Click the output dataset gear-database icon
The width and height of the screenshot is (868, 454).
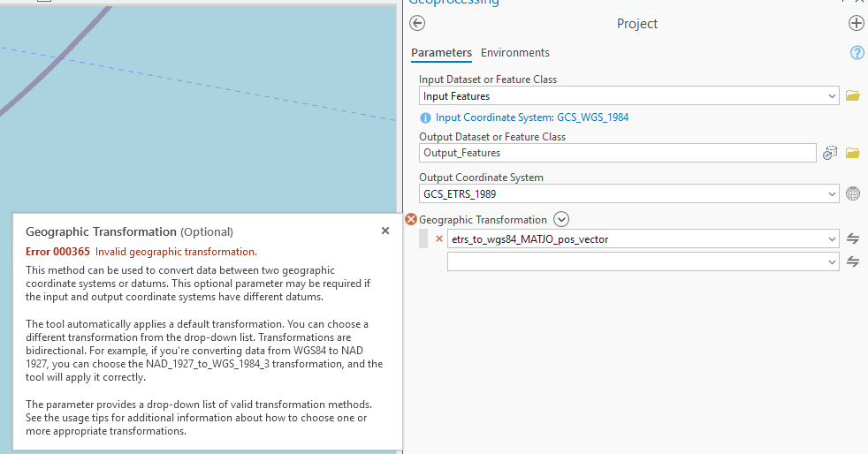coord(830,153)
